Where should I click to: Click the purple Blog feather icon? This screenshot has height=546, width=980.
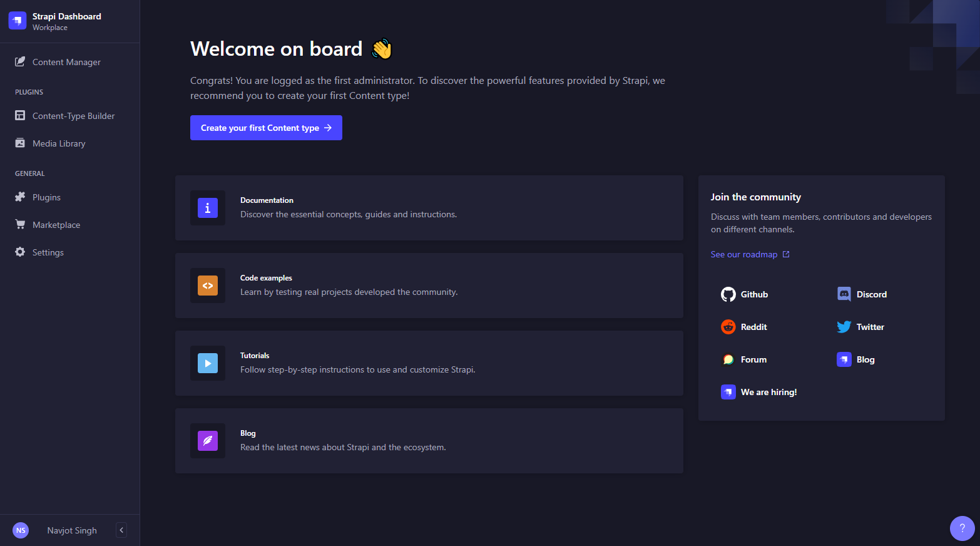[x=208, y=441]
